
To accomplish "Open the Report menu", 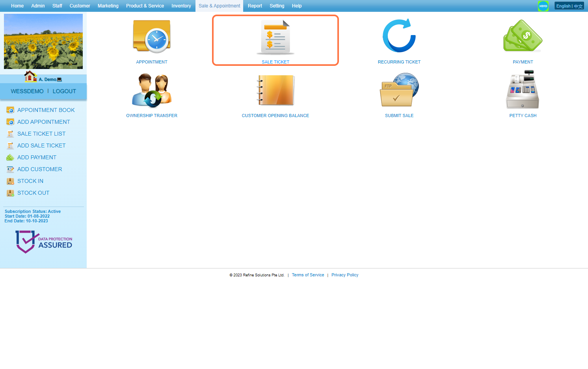I will click(255, 6).
